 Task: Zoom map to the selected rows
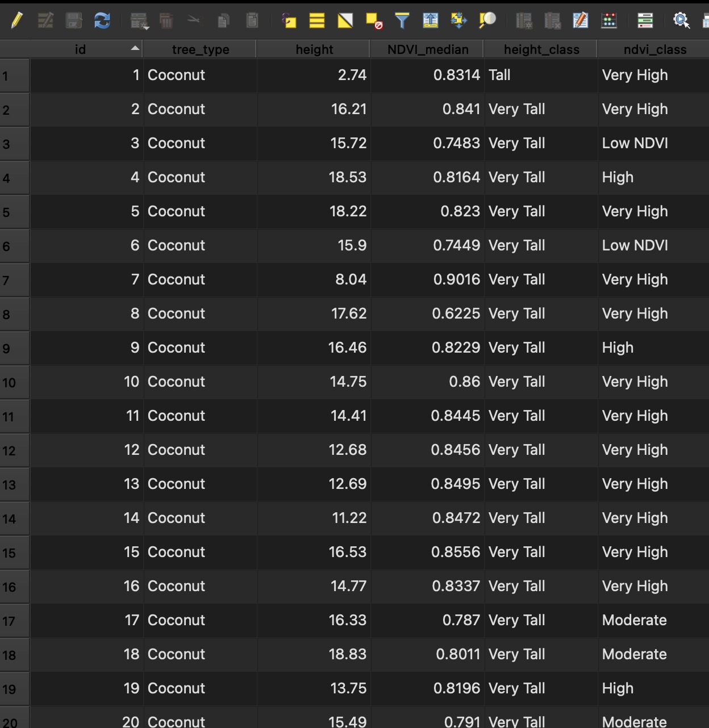tap(487, 21)
